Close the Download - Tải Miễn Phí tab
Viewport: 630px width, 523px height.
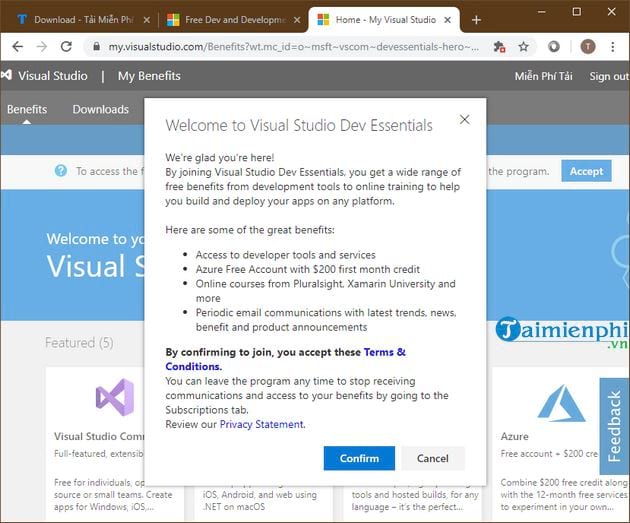(147, 20)
